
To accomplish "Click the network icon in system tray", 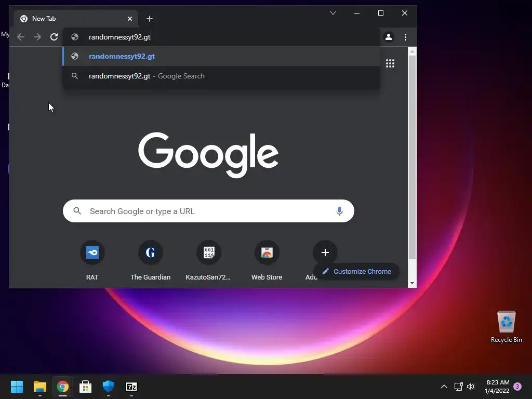I will tap(459, 387).
